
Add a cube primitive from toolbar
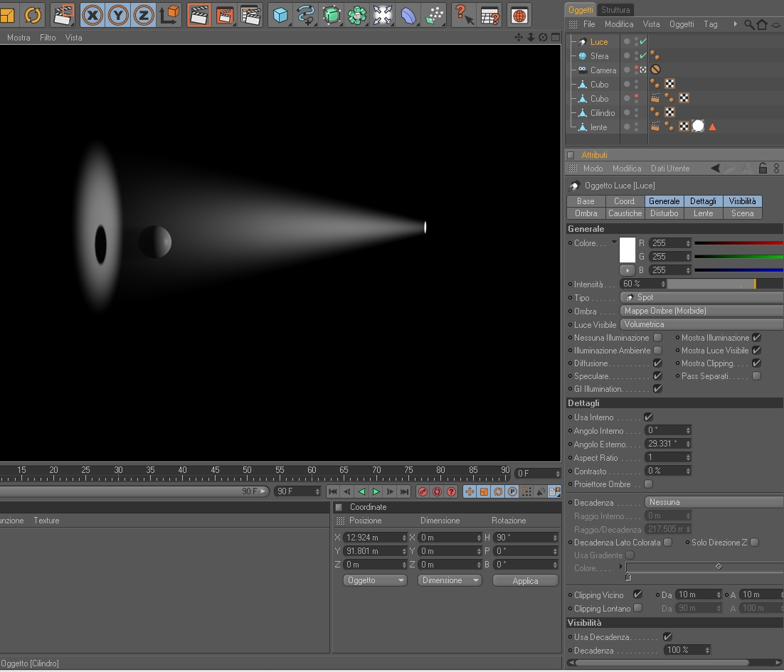(x=281, y=15)
